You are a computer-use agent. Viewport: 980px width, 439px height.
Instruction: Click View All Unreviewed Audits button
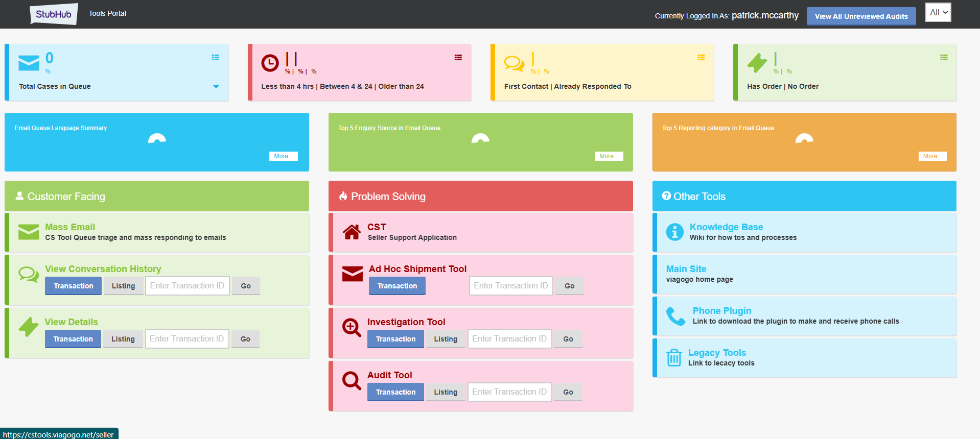861,16
